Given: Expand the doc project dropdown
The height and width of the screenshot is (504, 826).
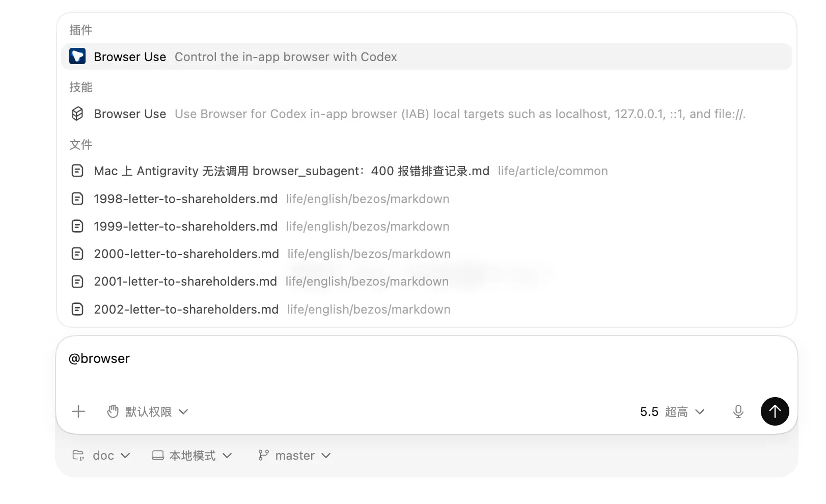Looking at the screenshot, I should (101, 455).
